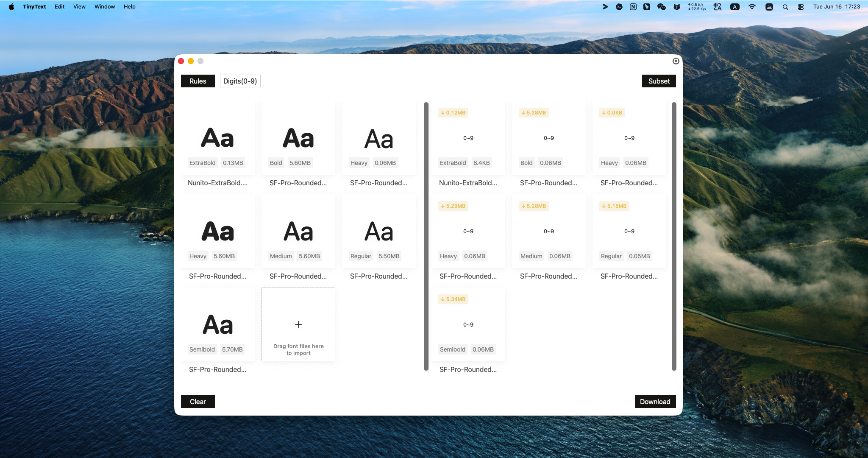Select the Semibold 0.06MB output card
Screen dimensions: 868x458
[468, 324]
